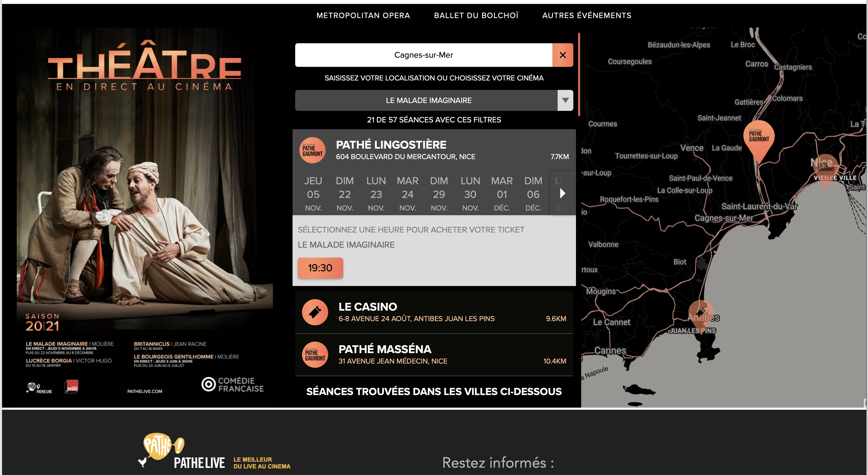Click 'Restez informés :' footer heading
Screen dimensions: 868x475
pos(498,462)
